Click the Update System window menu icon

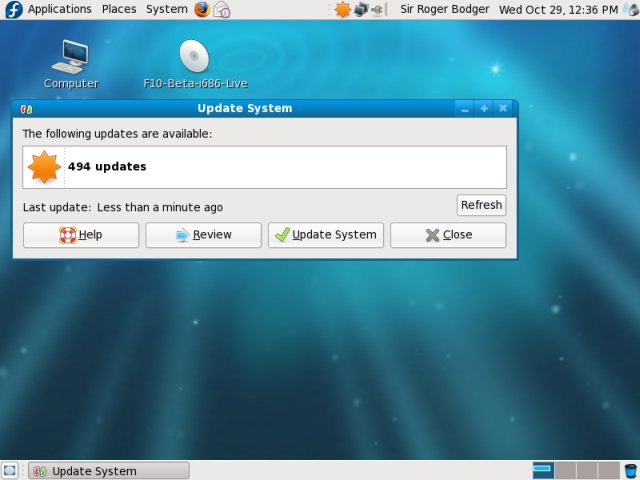coord(27,109)
